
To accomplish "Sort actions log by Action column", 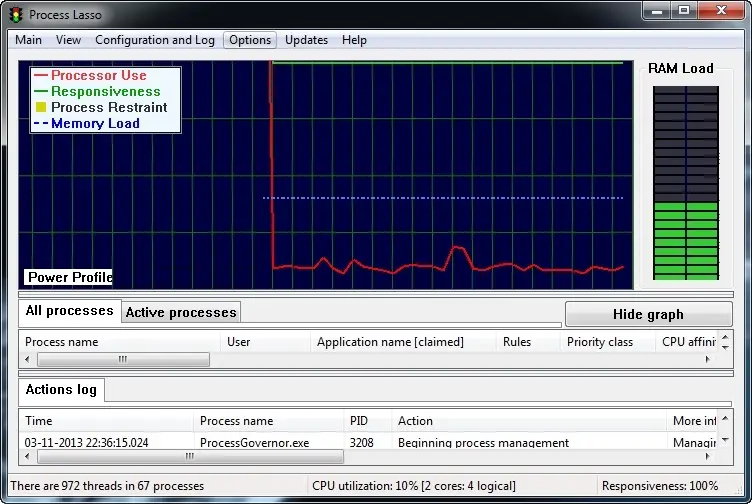I will tap(529, 421).
